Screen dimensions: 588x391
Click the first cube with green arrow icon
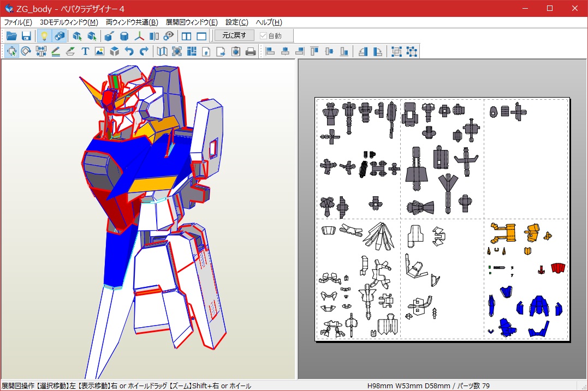77,36
